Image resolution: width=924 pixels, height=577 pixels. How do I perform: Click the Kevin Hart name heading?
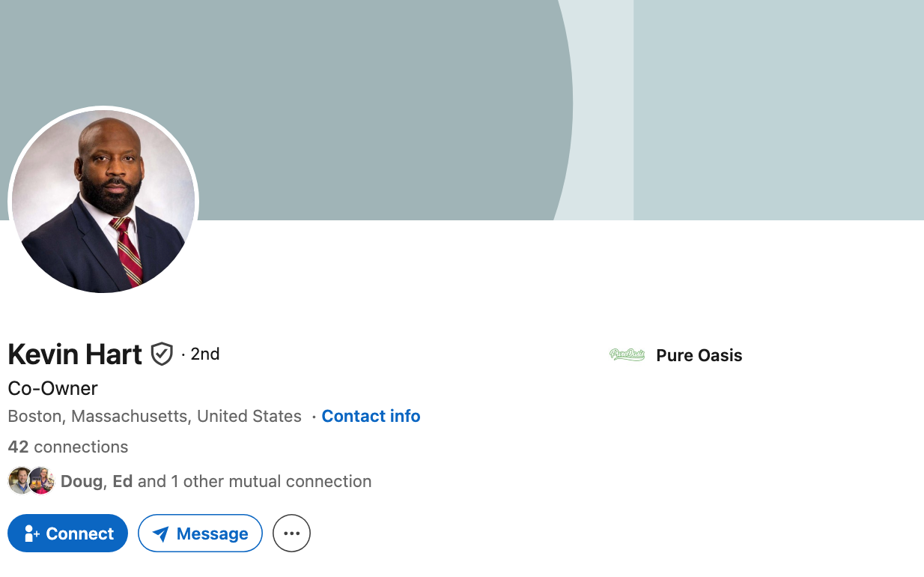[75, 354]
